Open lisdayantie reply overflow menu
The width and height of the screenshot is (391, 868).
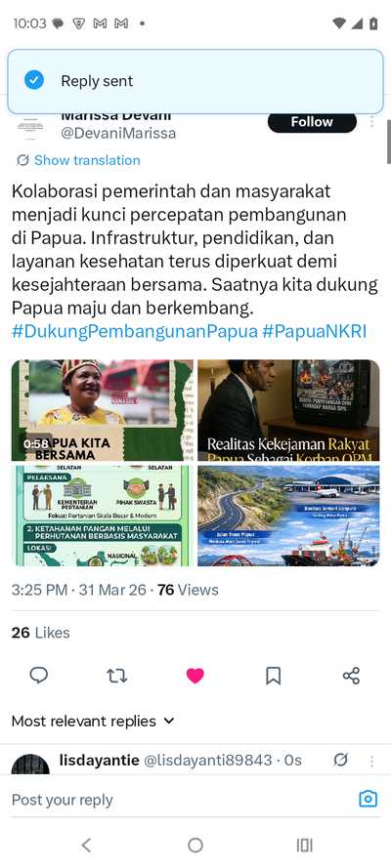tap(371, 762)
